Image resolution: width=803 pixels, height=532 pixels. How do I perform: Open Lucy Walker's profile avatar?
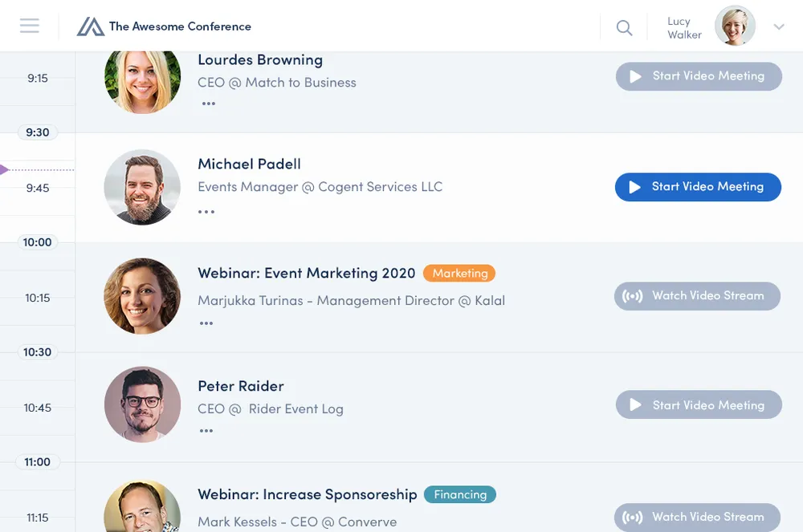pos(735,26)
